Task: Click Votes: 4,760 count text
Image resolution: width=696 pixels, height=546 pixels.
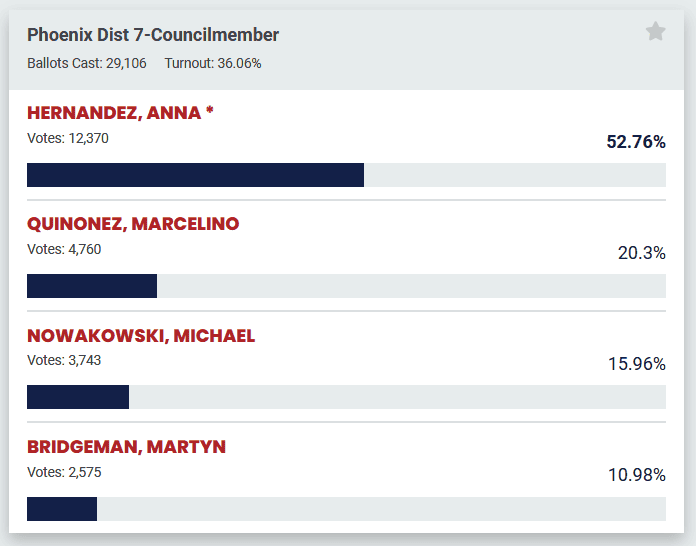Action: (64, 250)
